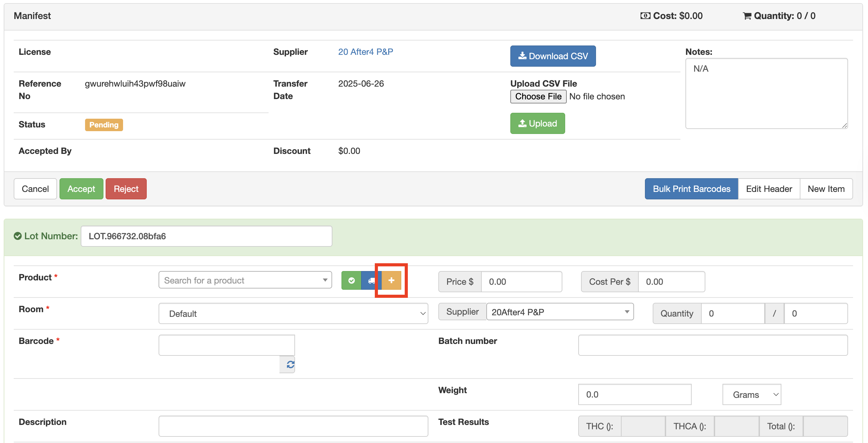The width and height of the screenshot is (868, 443).
Task: Click the green Upload button
Action: tap(537, 123)
